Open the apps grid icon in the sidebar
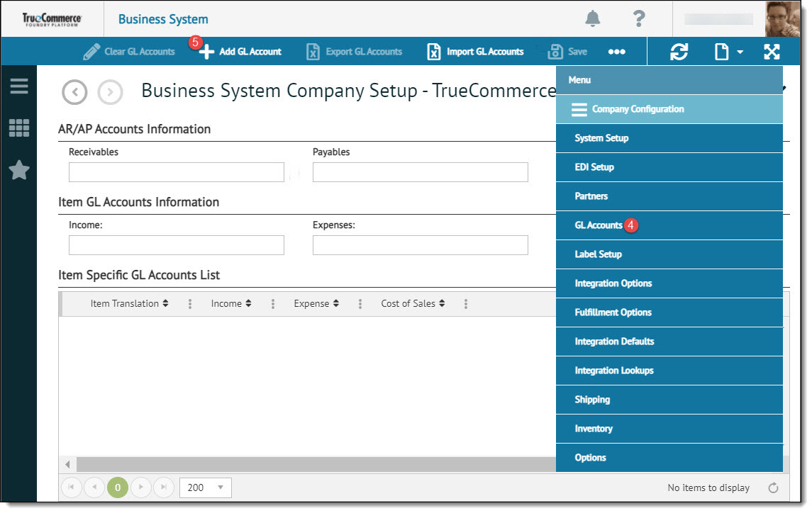Viewport: 812px width, 513px height. point(18,128)
